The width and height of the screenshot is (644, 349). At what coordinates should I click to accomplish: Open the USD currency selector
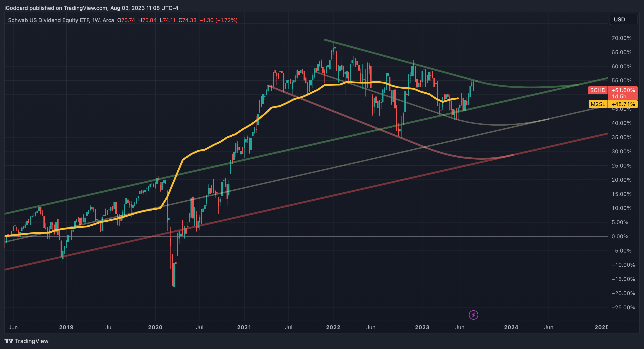coord(624,20)
